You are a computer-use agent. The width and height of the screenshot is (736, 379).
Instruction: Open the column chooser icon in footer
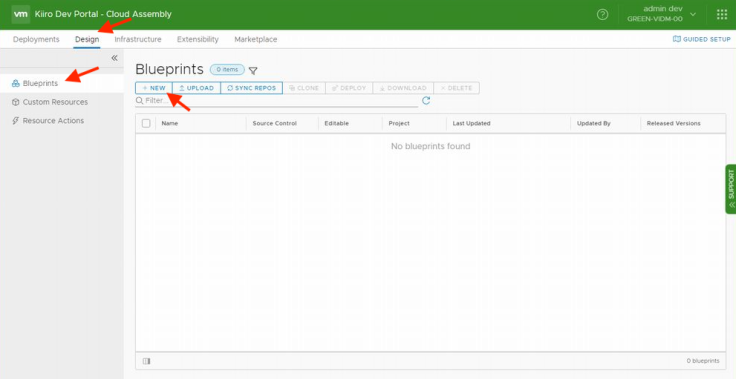[146, 361]
